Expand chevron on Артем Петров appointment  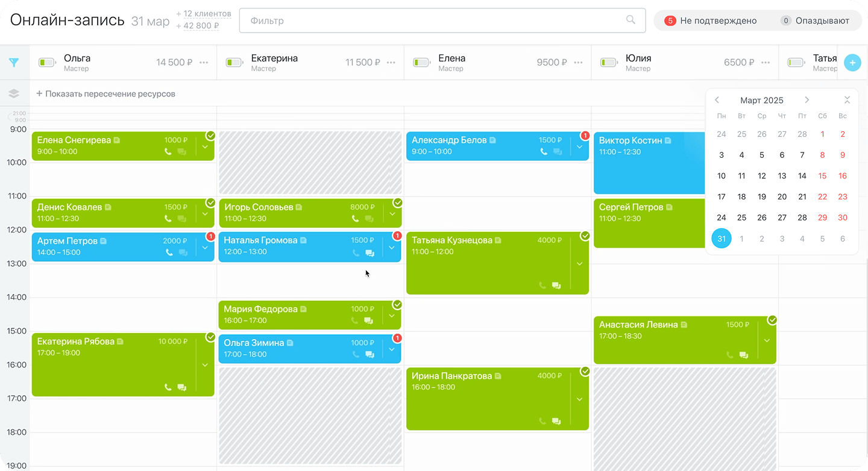pyautogui.click(x=205, y=247)
